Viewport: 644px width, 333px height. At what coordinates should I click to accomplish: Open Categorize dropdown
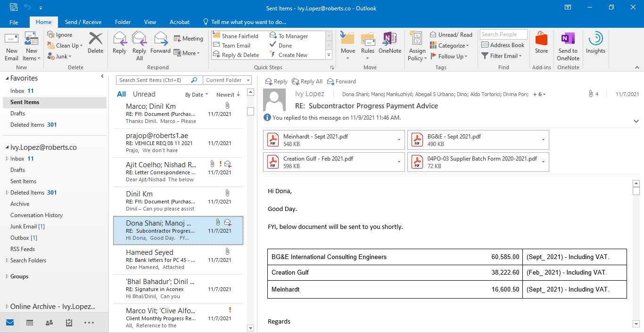tap(449, 46)
